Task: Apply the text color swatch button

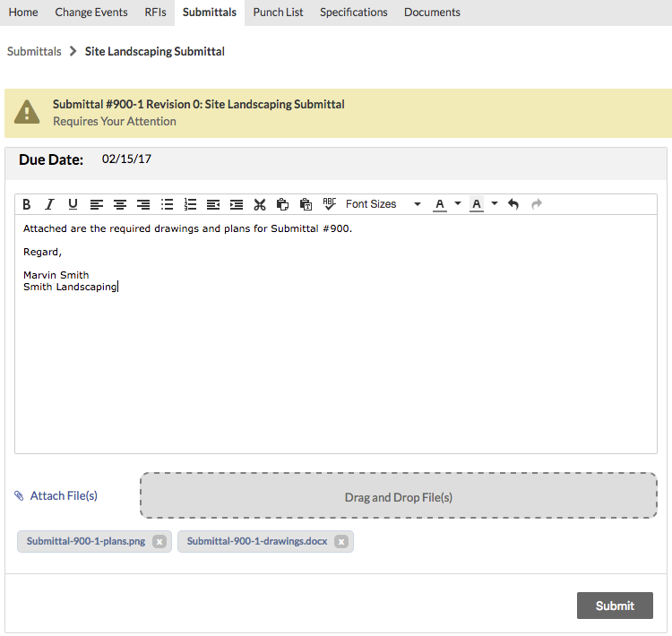Action: 440,204
